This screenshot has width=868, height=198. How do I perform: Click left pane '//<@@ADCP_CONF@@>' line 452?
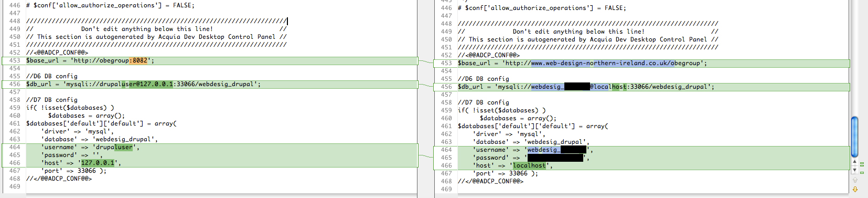(57, 53)
